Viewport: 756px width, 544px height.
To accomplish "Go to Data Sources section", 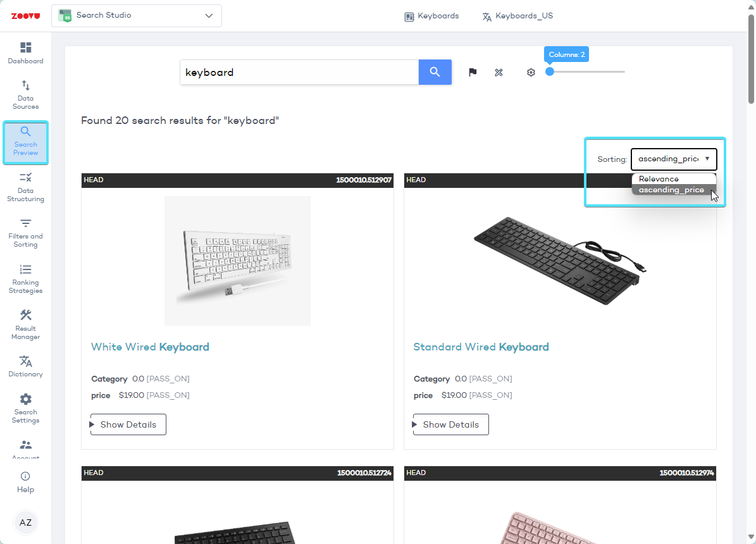I will coord(25,94).
